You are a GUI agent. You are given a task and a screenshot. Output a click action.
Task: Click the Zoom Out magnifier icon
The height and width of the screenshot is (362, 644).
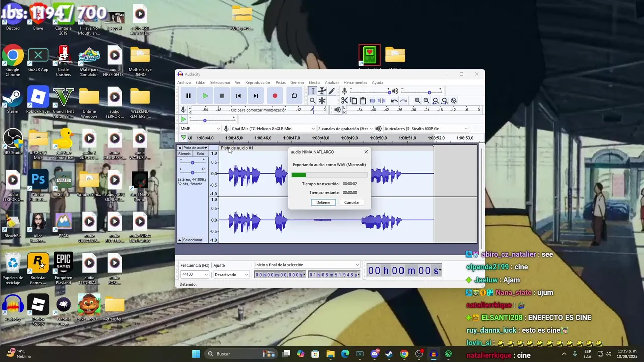[x=427, y=101]
